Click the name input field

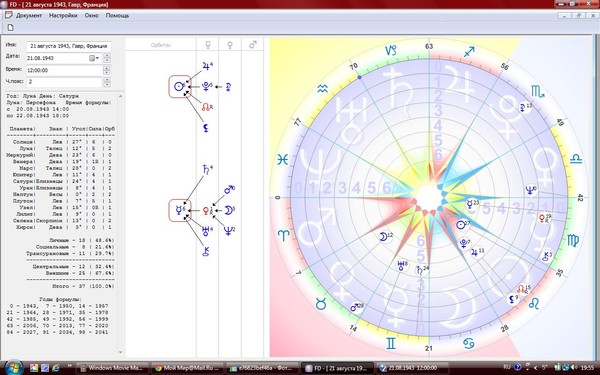point(69,46)
